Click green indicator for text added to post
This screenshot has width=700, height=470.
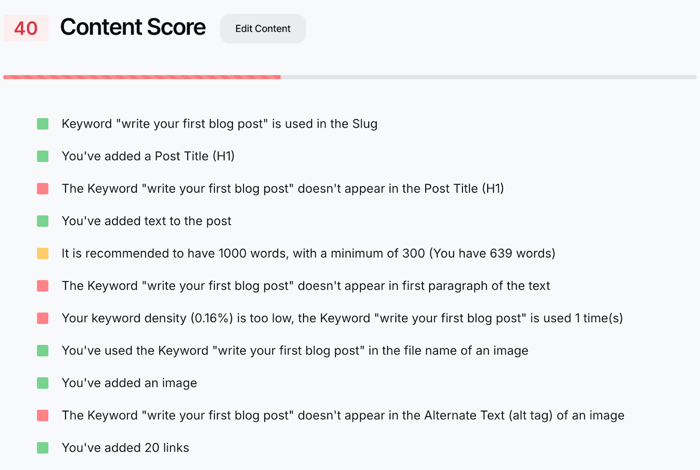43,221
